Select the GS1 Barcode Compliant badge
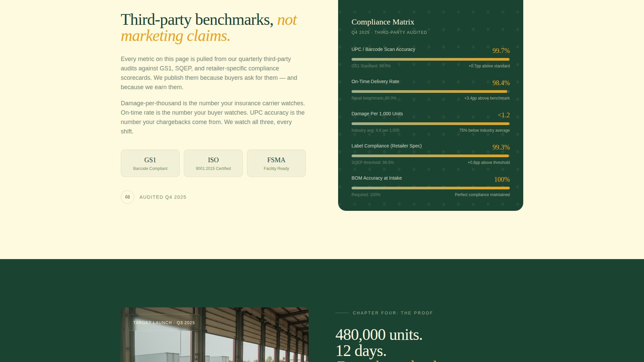 [x=150, y=163]
